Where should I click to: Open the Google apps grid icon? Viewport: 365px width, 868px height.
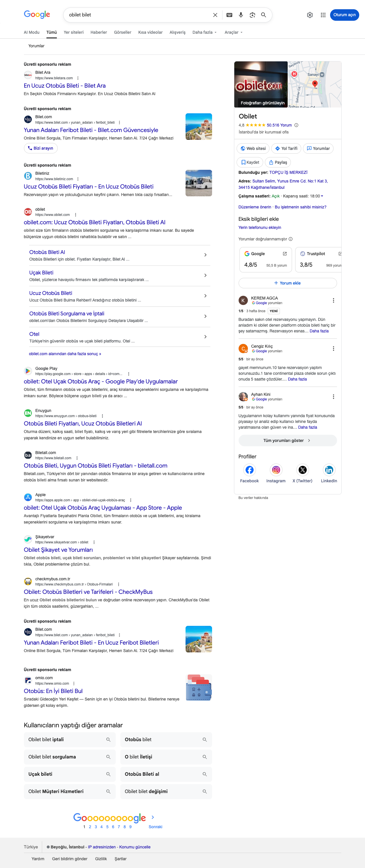pos(323,15)
